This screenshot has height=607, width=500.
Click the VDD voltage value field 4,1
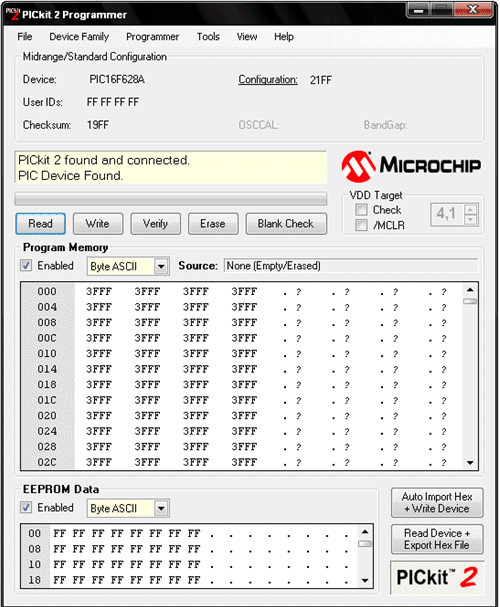(x=447, y=214)
